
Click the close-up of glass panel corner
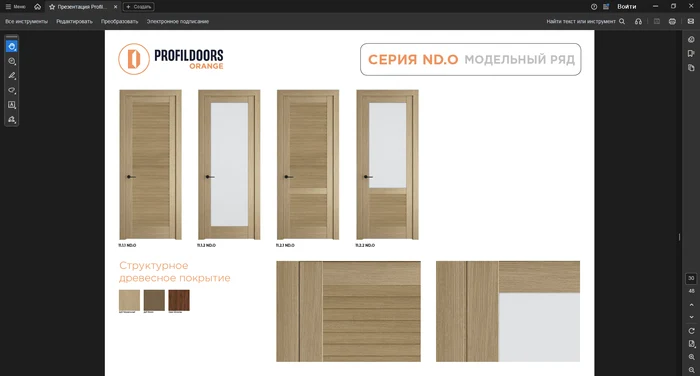click(508, 311)
